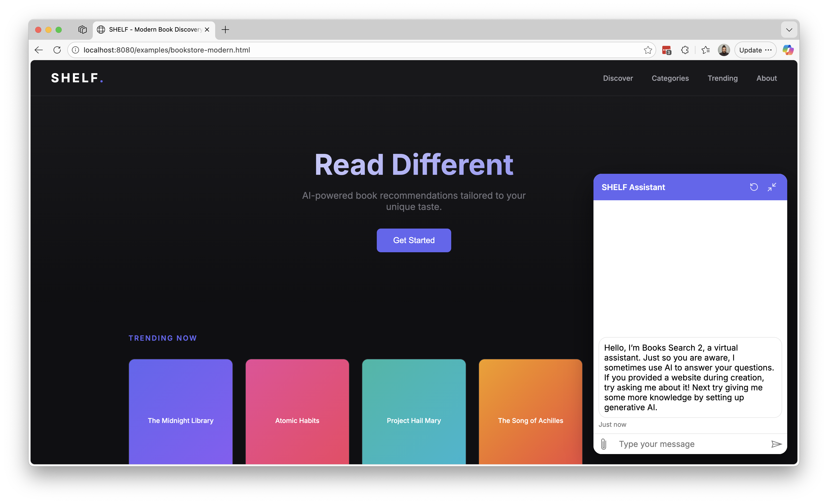This screenshot has height=504, width=828.
Task: Reset the SHELF Assistant conversation
Action: (754, 187)
